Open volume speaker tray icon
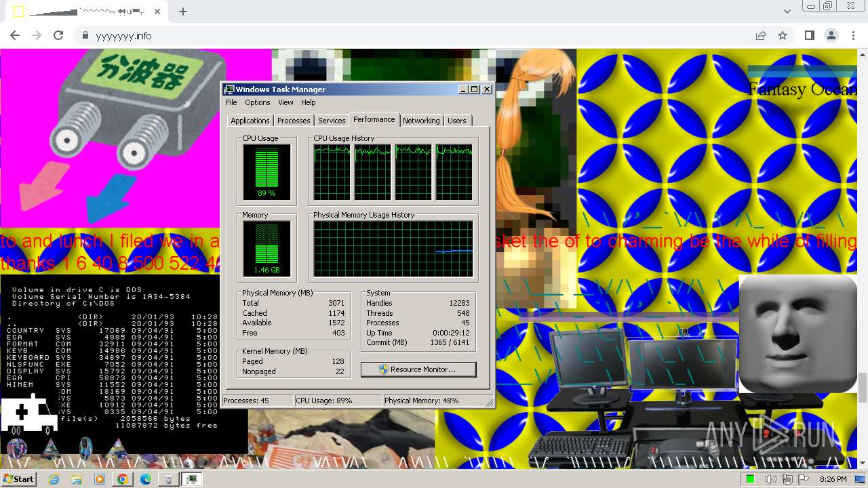The image size is (868, 488). click(770, 479)
